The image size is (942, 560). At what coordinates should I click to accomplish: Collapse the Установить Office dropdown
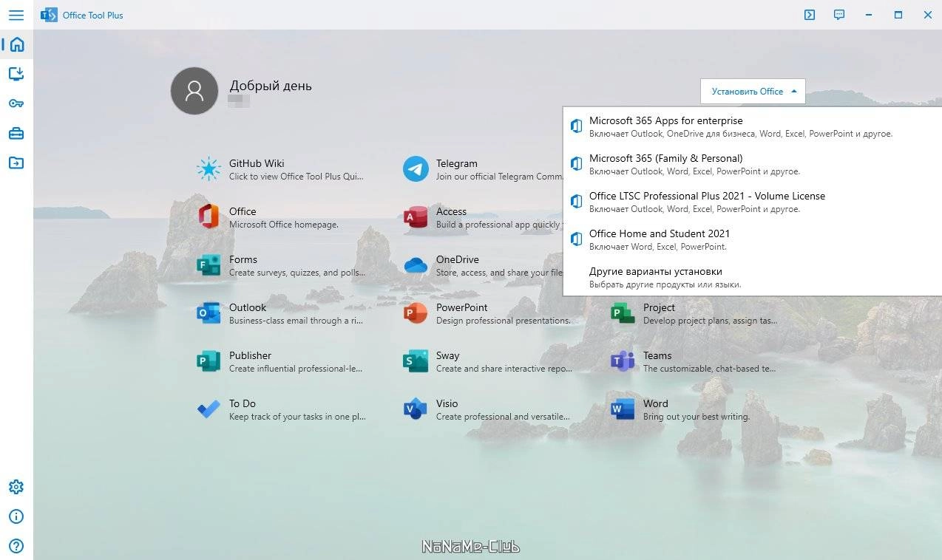click(753, 91)
